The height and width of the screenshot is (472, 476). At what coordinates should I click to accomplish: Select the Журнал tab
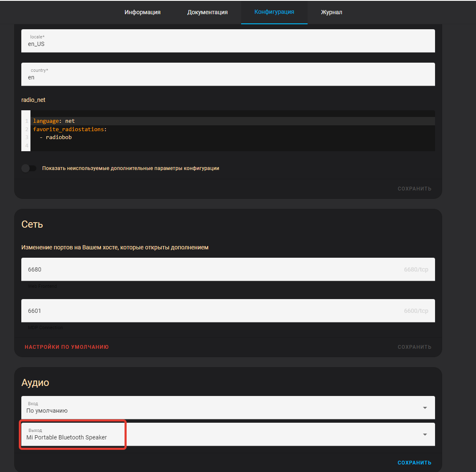331,12
